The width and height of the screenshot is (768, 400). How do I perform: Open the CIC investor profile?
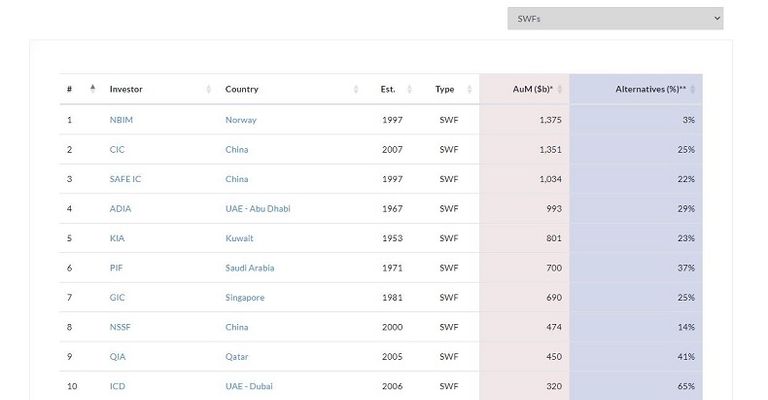(116, 150)
